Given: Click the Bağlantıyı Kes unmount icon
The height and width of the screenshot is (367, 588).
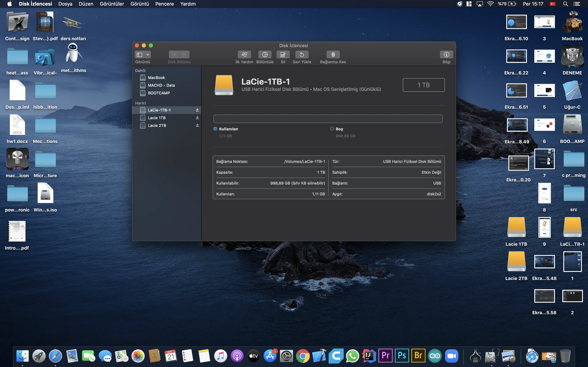Looking at the screenshot, I should click(x=333, y=55).
